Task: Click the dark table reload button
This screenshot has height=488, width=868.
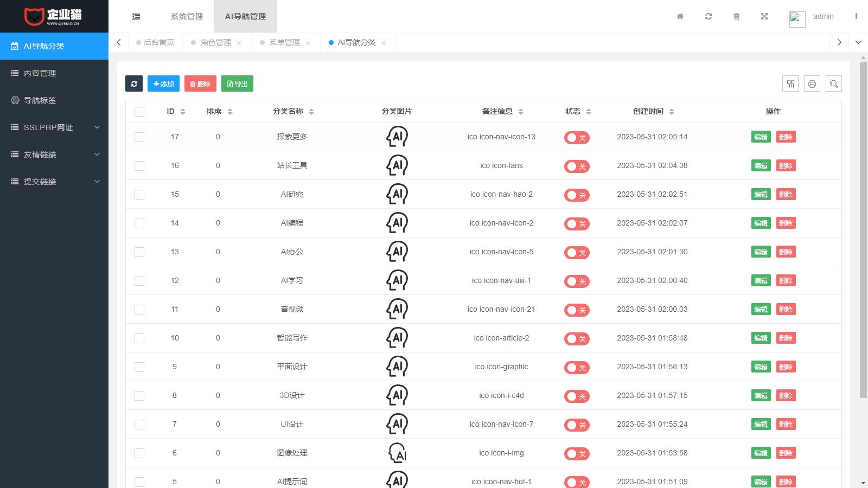Action: (x=134, y=84)
